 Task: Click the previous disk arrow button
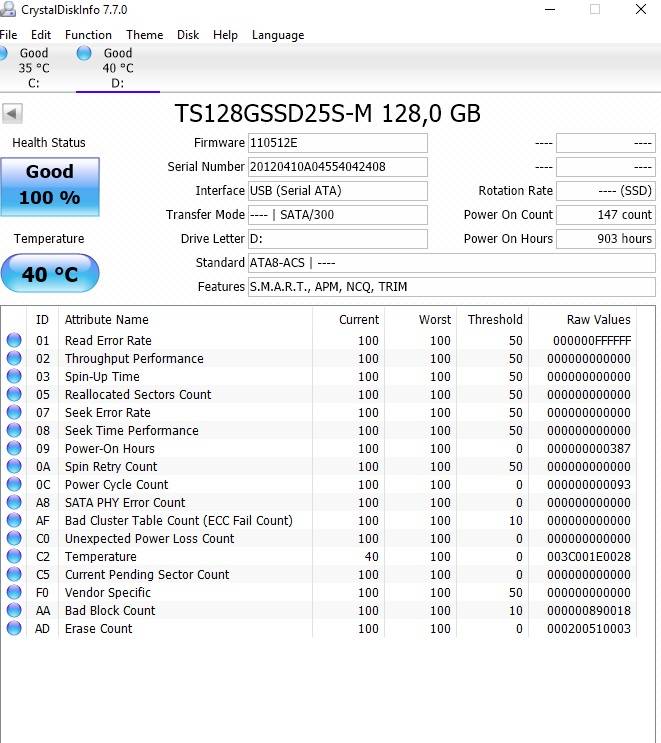pyautogui.click(x=12, y=114)
